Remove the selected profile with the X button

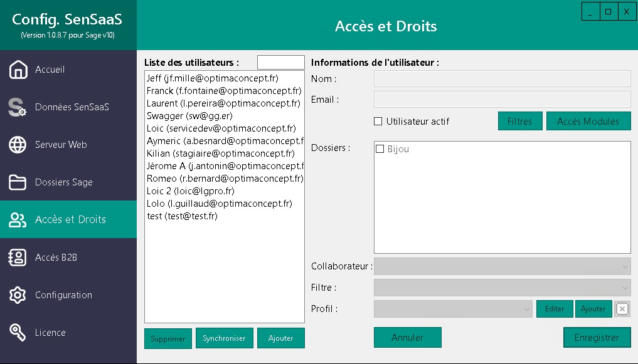pos(621,309)
